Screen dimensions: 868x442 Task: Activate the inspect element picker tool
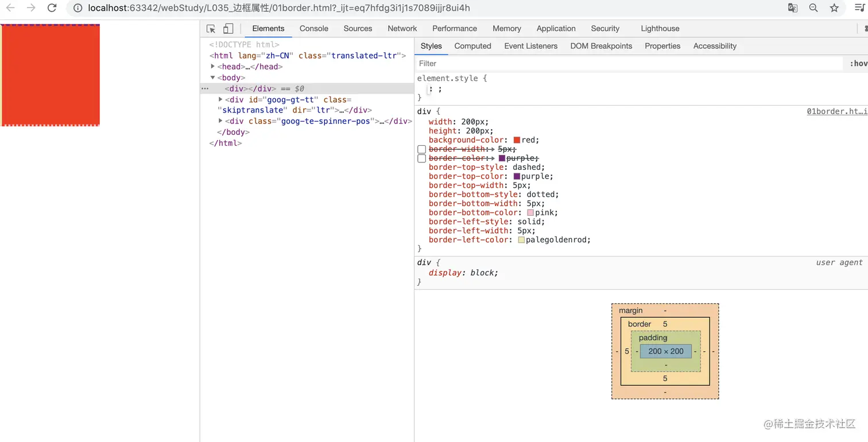tap(211, 29)
